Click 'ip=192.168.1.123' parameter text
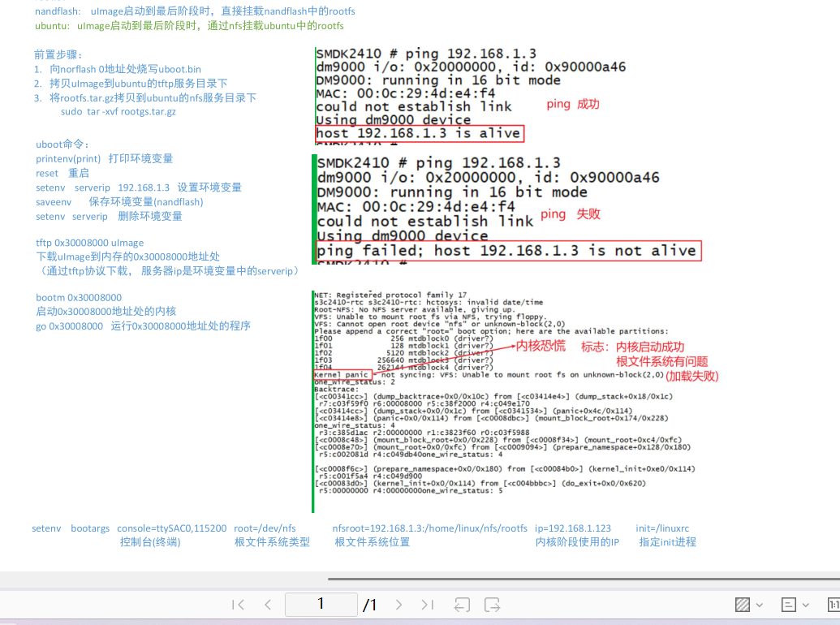Screen dimensions: 840x625 coord(573,528)
